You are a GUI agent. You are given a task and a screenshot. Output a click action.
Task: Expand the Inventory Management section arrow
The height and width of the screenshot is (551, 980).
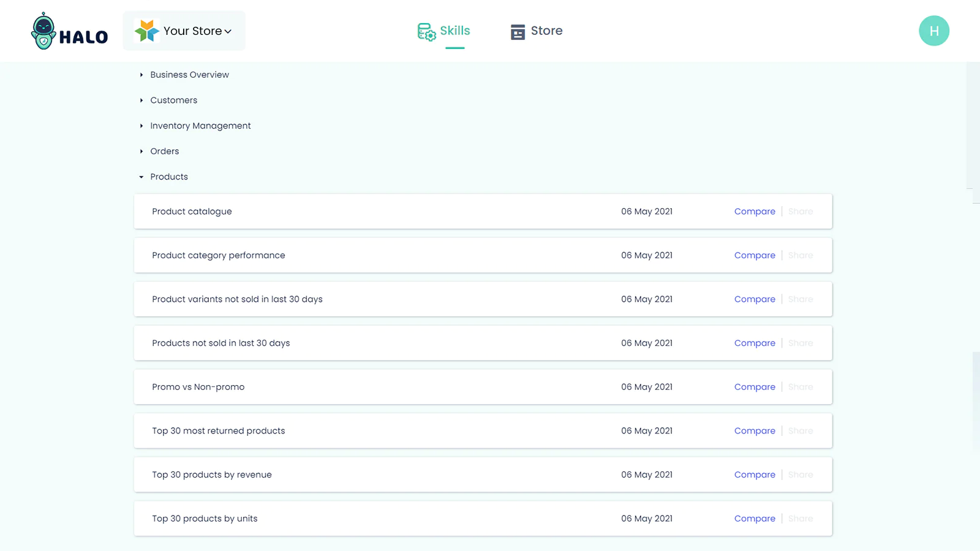pyautogui.click(x=141, y=126)
